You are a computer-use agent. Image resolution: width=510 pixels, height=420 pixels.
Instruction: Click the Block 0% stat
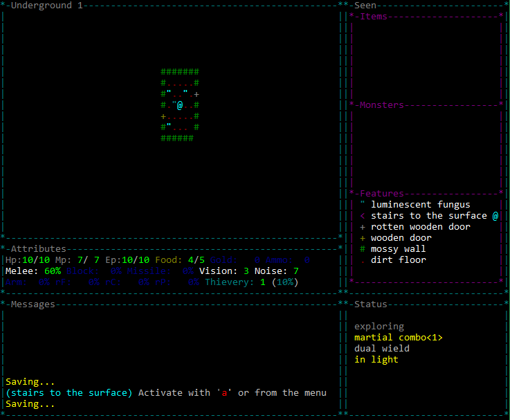click(x=94, y=271)
